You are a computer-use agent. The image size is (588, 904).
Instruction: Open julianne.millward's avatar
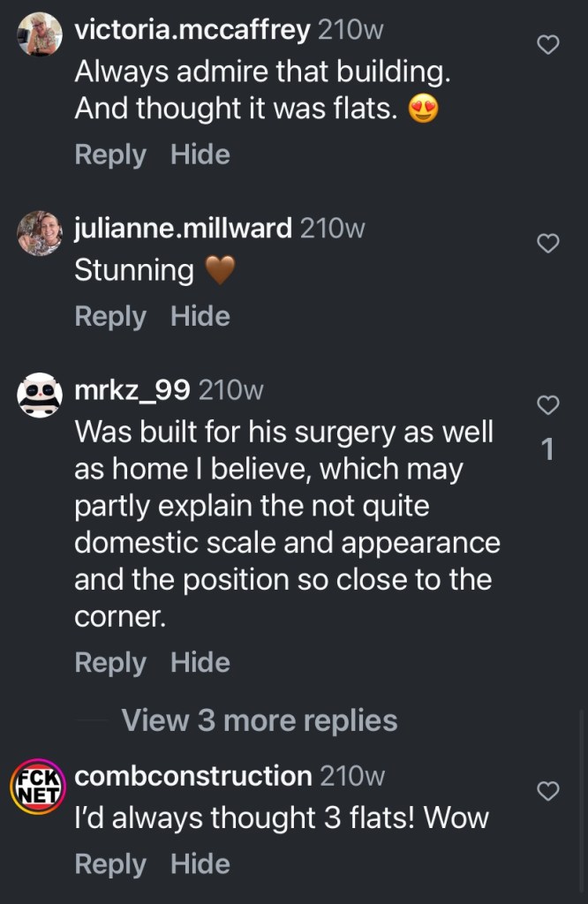40,233
